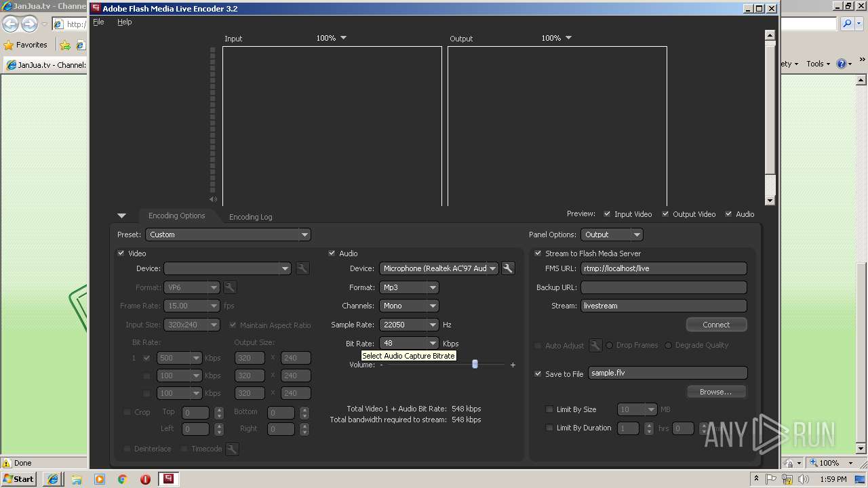Open Windows Explorer folder in taskbar

click(x=77, y=479)
